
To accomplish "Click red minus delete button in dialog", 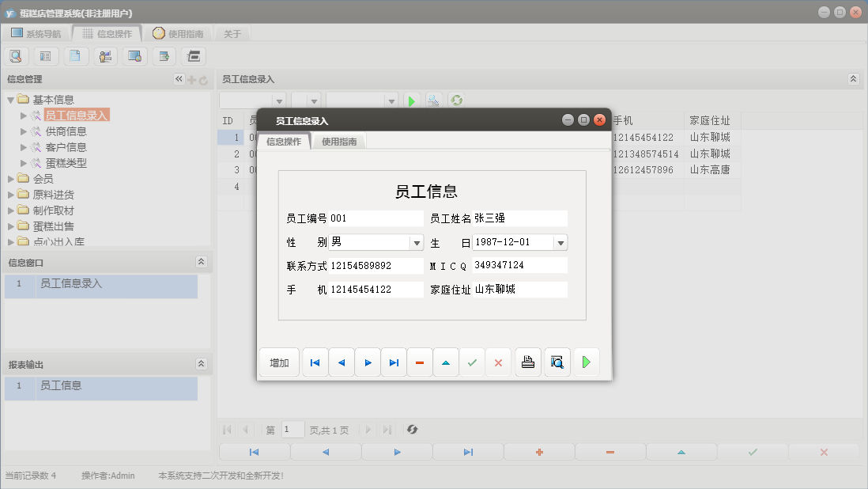I will pyautogui.click(x=420, y=362).
